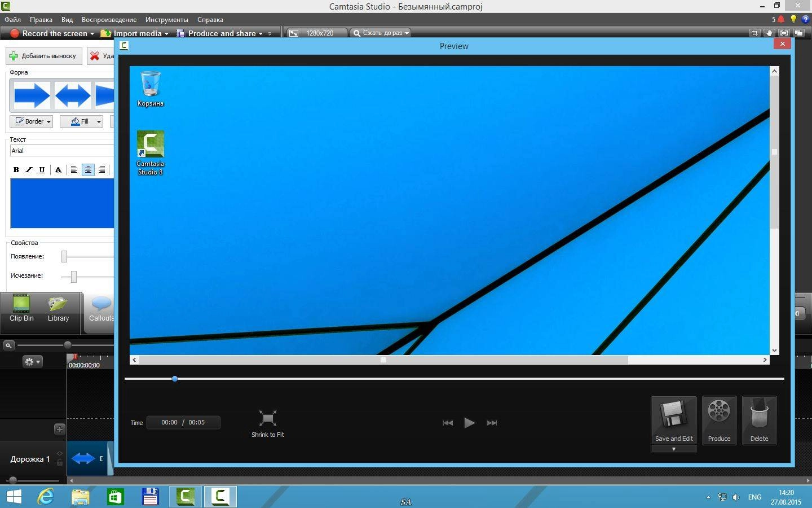Image resolution: width=812 pixels, height=508 pixels.
Task: Open the Сжать до раз zoom dropdown
Action: (x=380, y=33)
